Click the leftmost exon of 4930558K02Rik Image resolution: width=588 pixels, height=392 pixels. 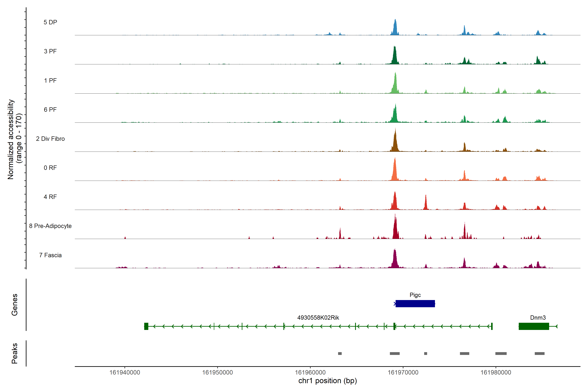pyautogui.click(x=146, y=326)
